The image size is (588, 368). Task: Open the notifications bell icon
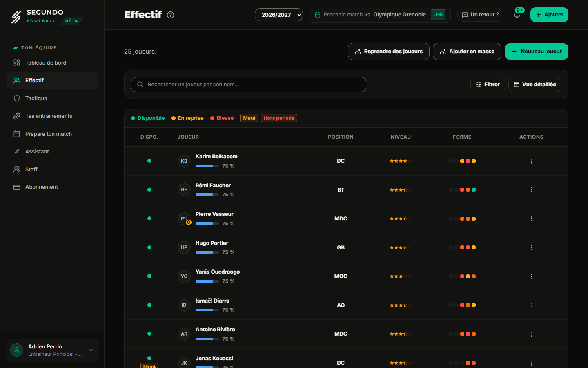(x=517, y=15)
